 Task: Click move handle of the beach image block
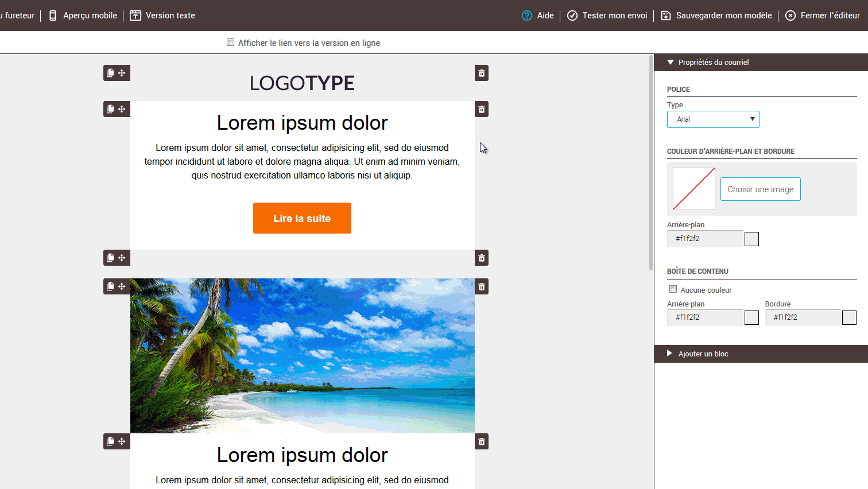pyautogui.click(x=122, y=286)
